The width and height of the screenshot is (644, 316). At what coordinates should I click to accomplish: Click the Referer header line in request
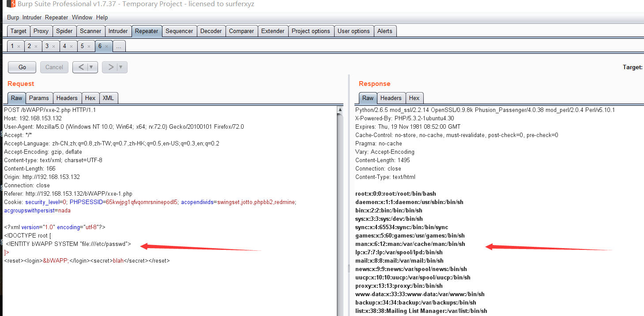(x=68, y=193)
